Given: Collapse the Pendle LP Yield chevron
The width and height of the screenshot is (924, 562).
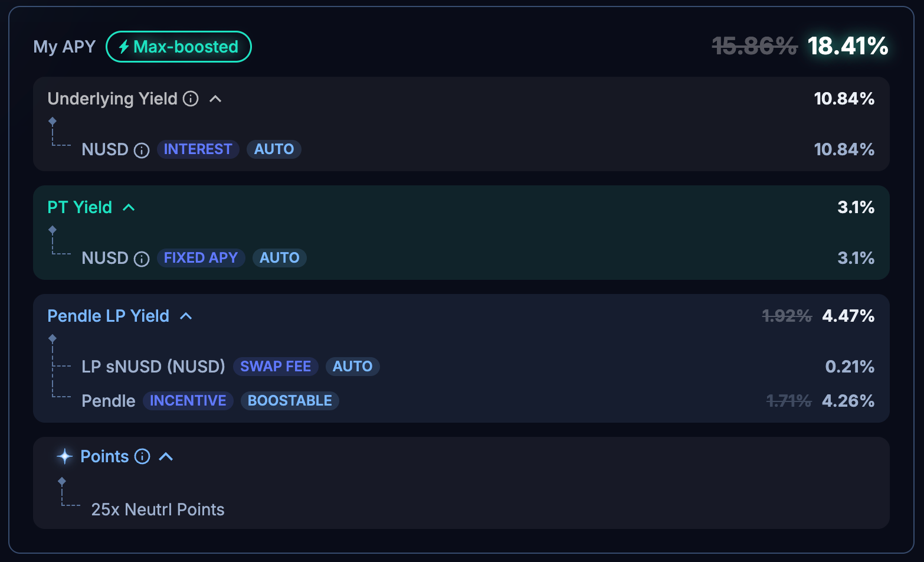Looking at the screenshot, I should click(x=186, y=316).
